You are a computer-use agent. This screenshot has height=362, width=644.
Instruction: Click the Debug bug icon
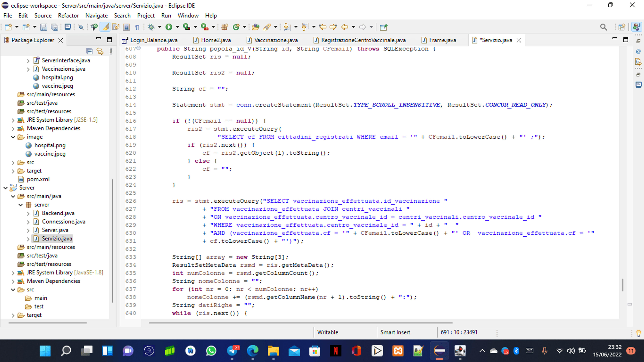(x=151, y=27)
